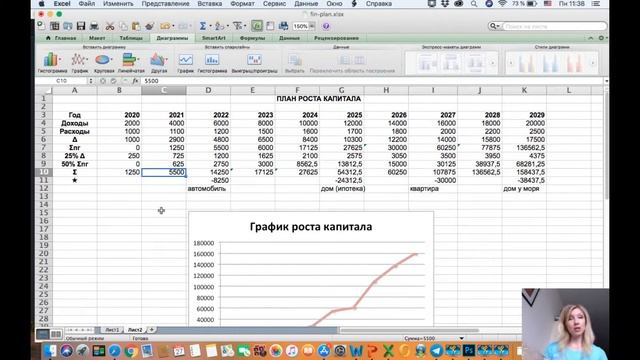Expand the AutoSum dropdown arrow
Screen dimensions: 640x360
(210, 26)
